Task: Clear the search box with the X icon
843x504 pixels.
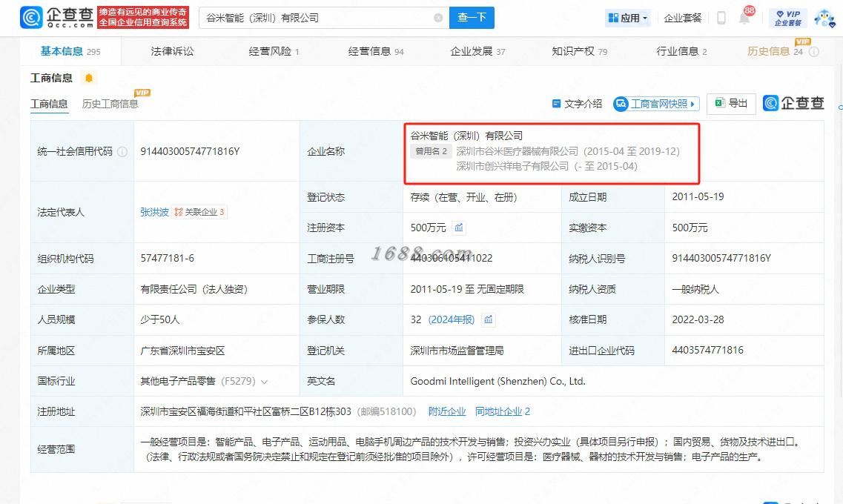Action: click(x=438, y=18)
